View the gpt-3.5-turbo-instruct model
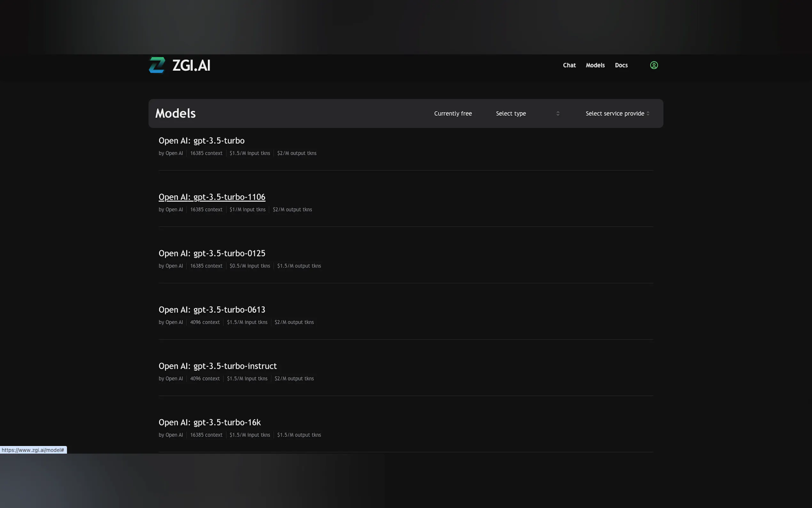This screenshot has height=508, width=812. [x=217, y=366]
